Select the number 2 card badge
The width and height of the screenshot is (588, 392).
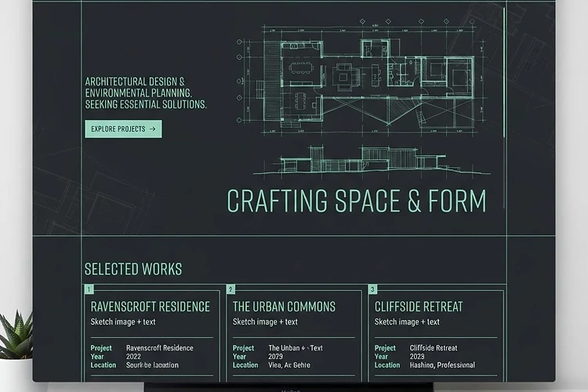pyautogui.click(x=230, y=289)
